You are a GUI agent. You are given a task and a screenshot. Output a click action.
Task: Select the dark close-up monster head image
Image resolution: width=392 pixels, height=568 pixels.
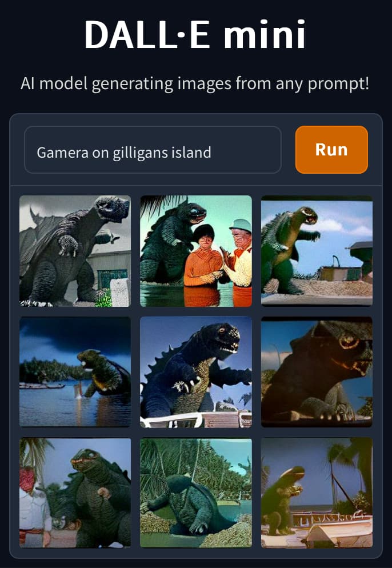pyautogui.click(x=317, y=371)
